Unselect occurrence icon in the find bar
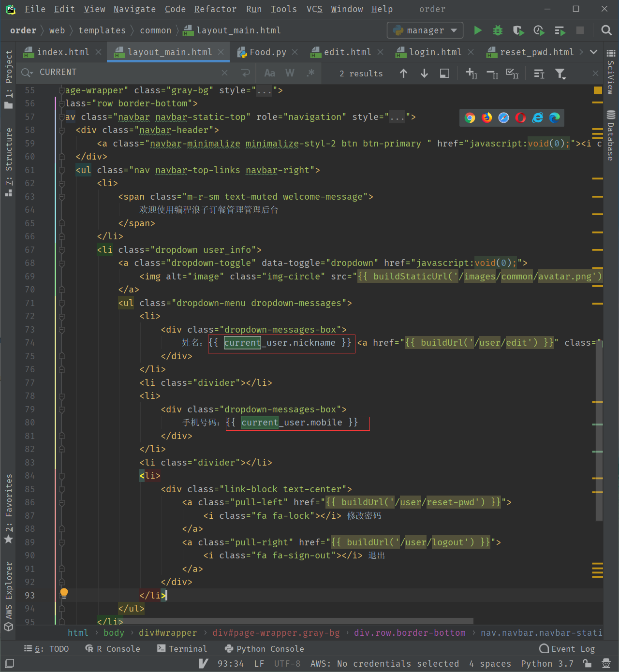The image size is (619, 672). (492, 74)
